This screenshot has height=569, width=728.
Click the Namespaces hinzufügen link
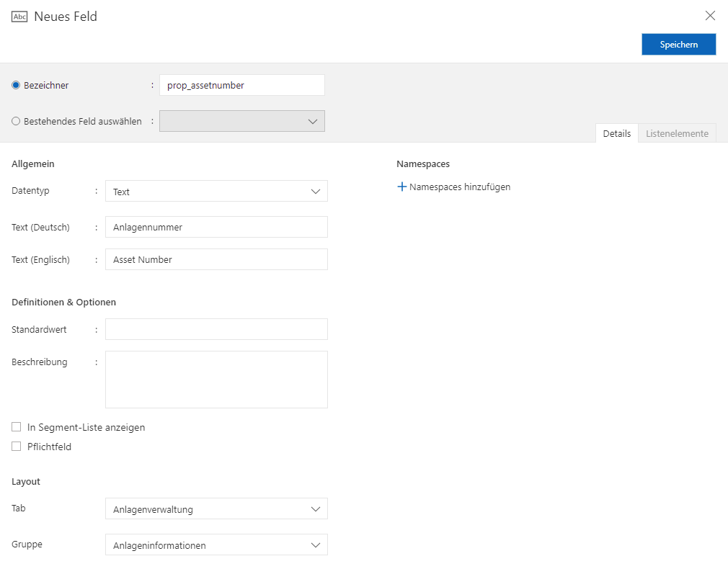click(459, 187)
